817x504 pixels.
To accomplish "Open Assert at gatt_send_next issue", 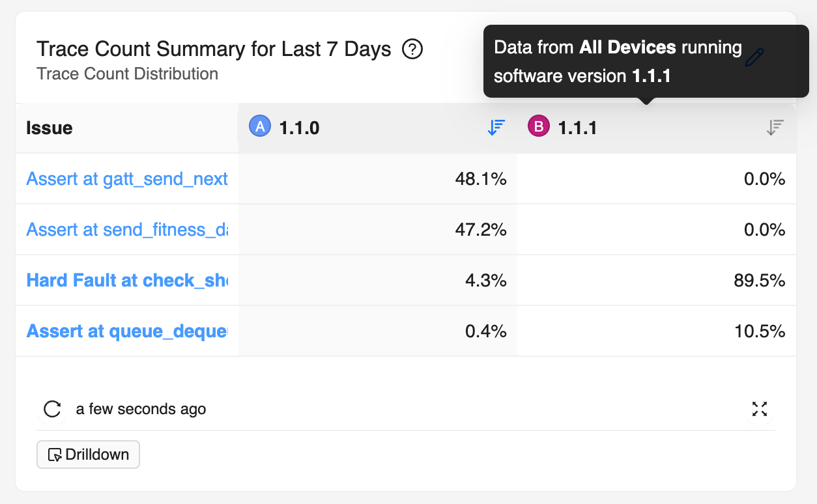I will [127, 178].
